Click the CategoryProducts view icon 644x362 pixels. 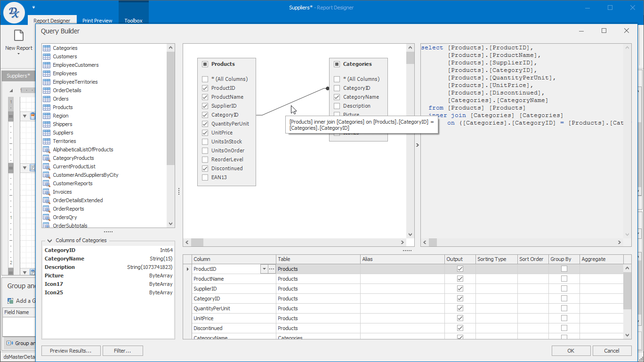coord(47,158)
